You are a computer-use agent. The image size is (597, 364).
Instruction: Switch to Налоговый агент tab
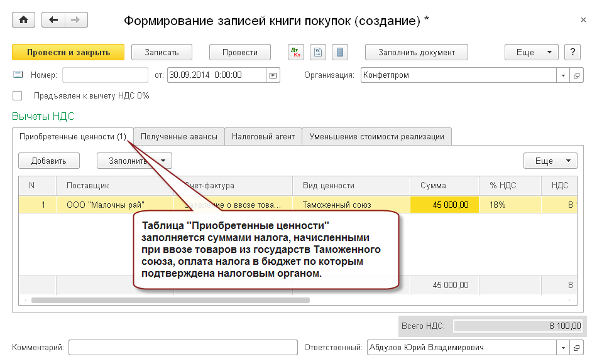click(263, 136)
